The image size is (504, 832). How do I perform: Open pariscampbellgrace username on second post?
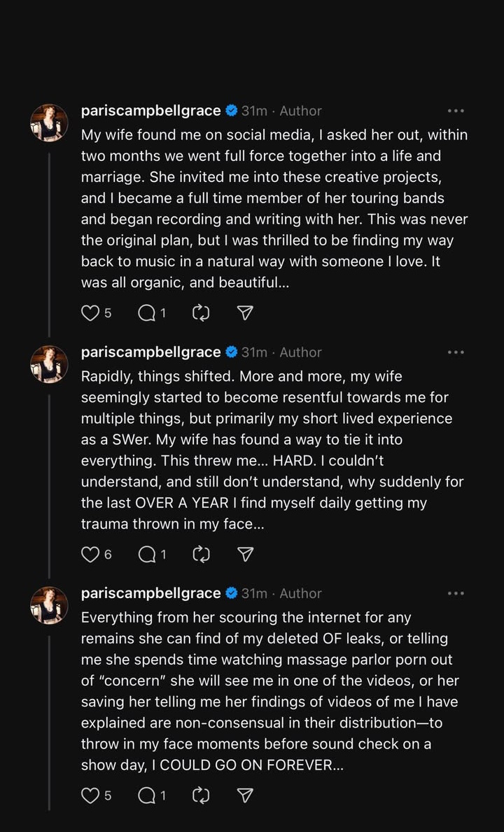click(150, 352)
